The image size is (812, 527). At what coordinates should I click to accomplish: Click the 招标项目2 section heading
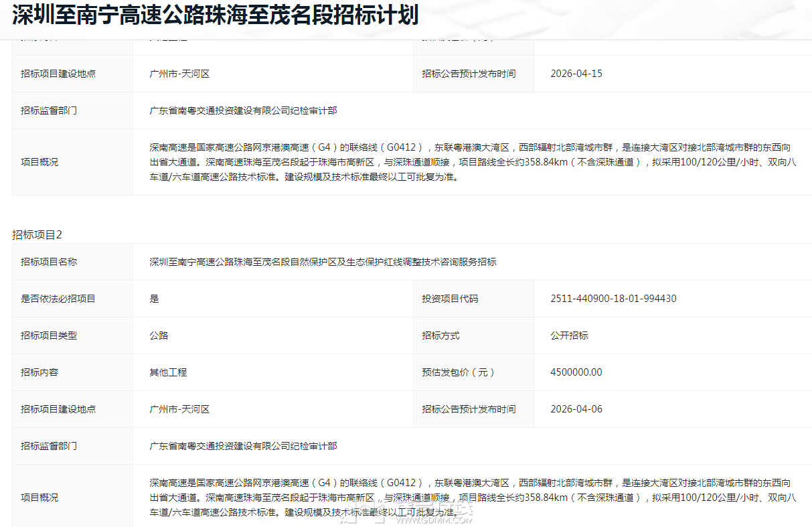(37, 234)
